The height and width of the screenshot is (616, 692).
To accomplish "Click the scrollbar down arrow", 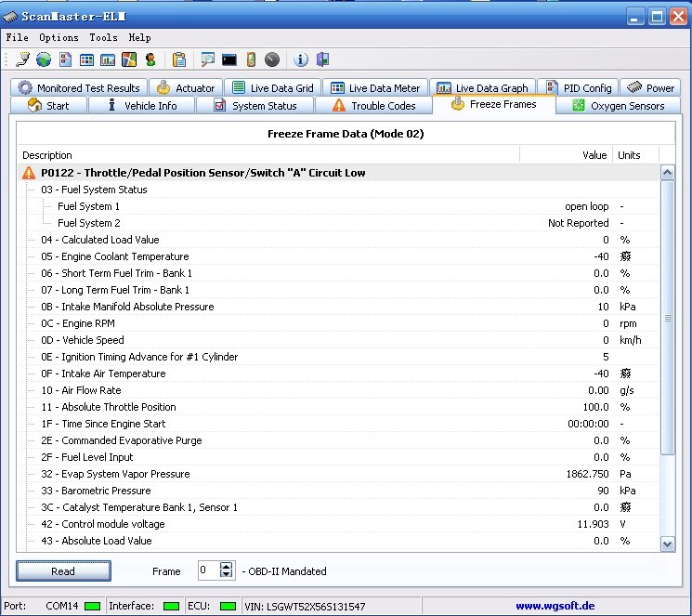I will click(x=667, y=544).
